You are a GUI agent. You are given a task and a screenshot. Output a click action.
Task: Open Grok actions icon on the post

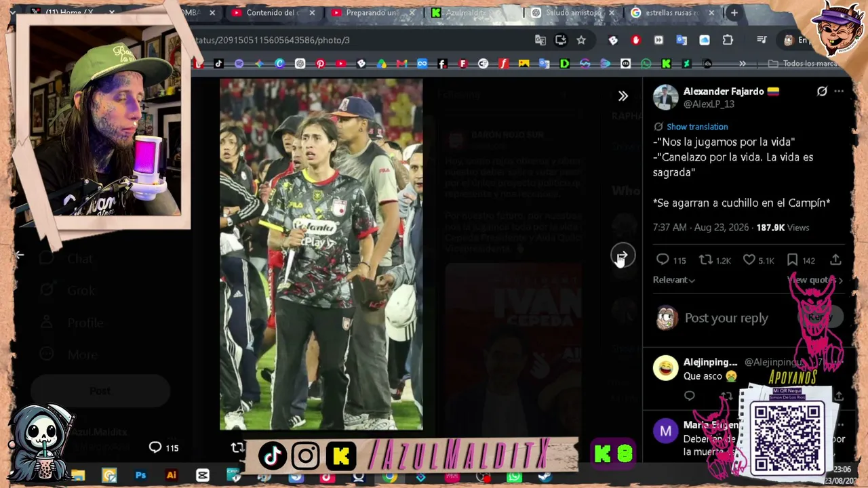[822, 91]
